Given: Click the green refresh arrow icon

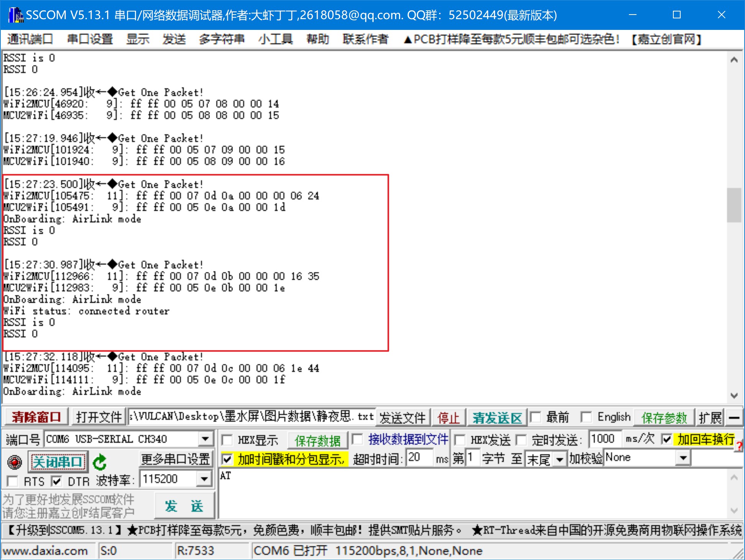Looking at the screenshot, I should coord(100,462).
